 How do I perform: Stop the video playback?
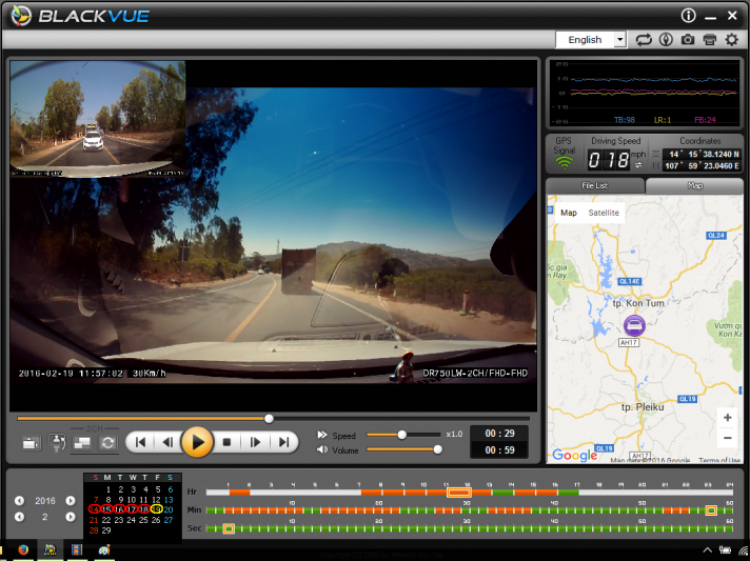227,442
